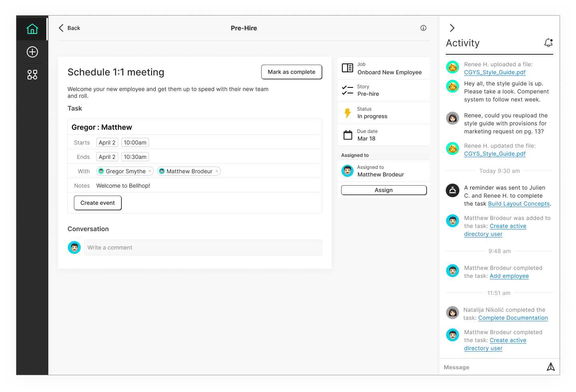Open the Build Layout Concepts link

tap(519, 204)
